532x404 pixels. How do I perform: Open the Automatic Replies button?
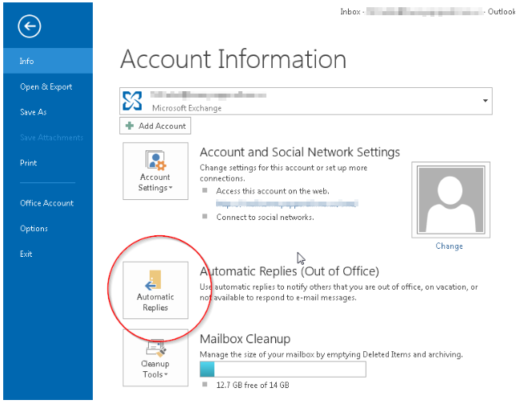[x=155, y=290]
